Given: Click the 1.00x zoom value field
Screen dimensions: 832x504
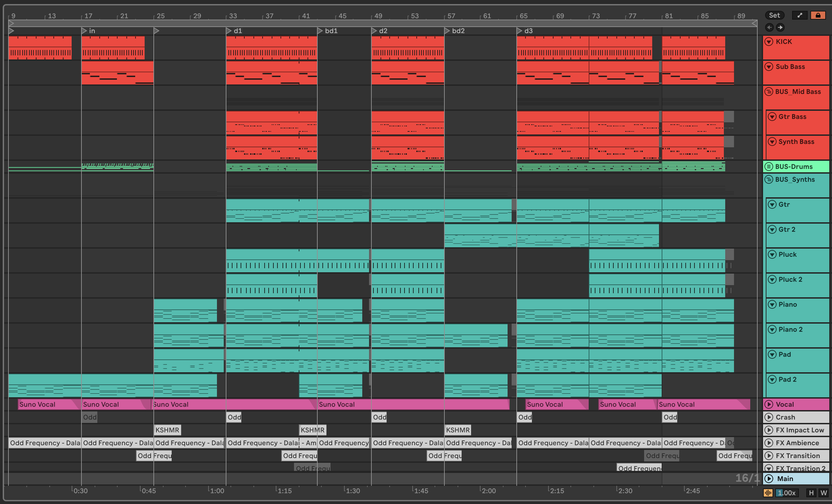Looking at the screenshot, I should [787, 493].
